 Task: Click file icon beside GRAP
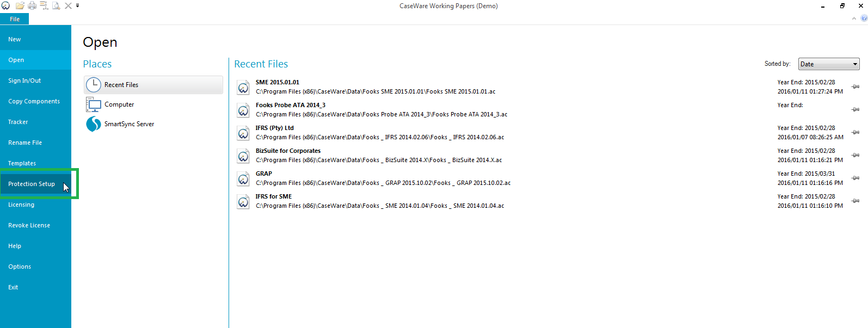[x=243, y=179]
